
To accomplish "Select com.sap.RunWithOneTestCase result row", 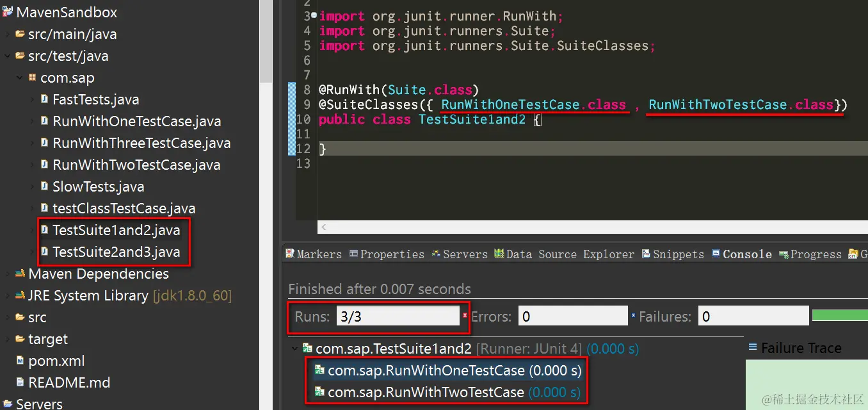I will coord(448,370).
